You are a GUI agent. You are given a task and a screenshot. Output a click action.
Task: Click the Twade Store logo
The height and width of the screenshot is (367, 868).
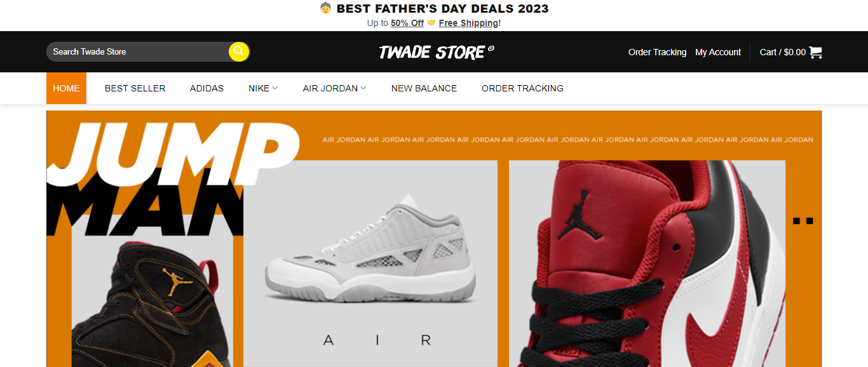coord(437,52)
